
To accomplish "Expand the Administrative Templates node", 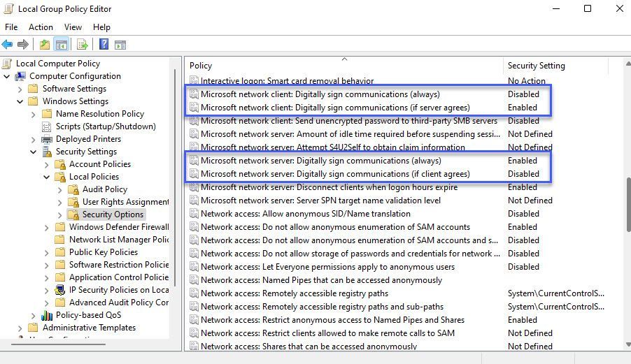I will click(20, 328).
